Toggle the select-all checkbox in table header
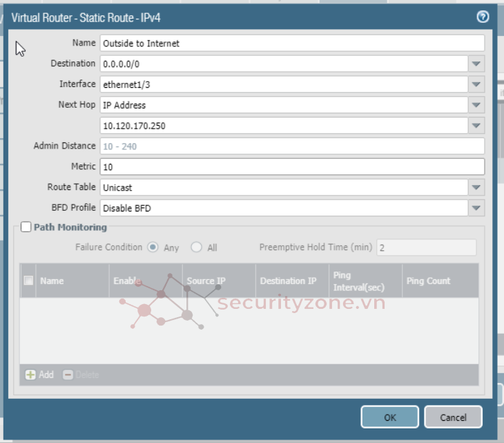504x443 pixels. pos(28,281)
